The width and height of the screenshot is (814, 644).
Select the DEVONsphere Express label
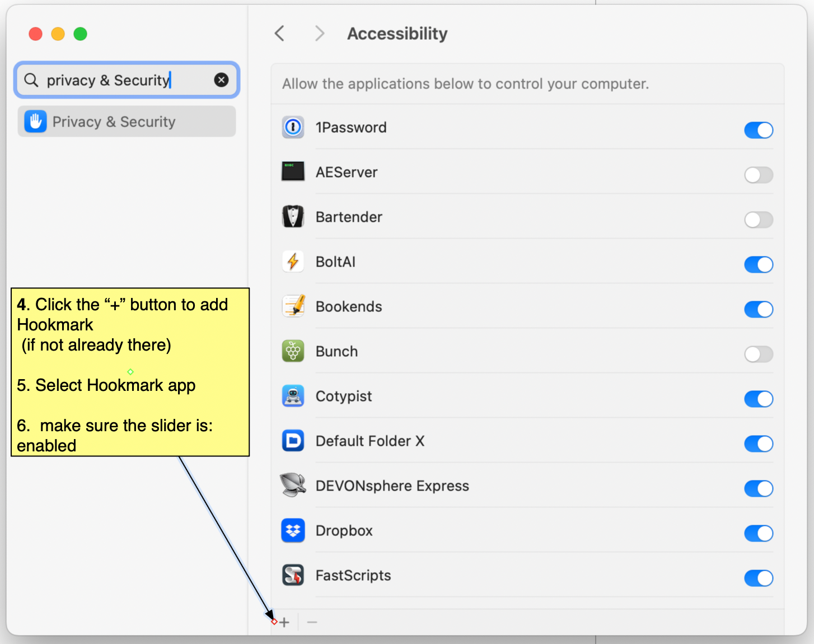[x=392, y=486]
